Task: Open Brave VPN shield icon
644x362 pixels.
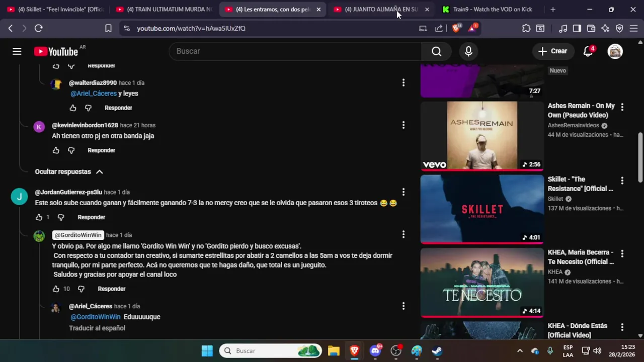Action: tap(619, 28)
